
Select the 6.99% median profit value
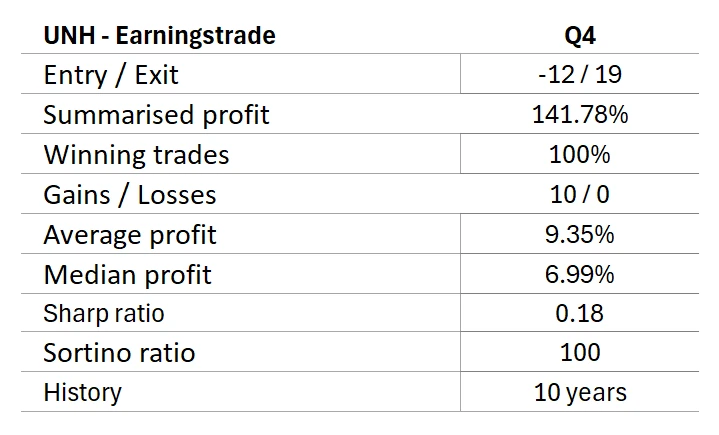click(x=580, y=274)
